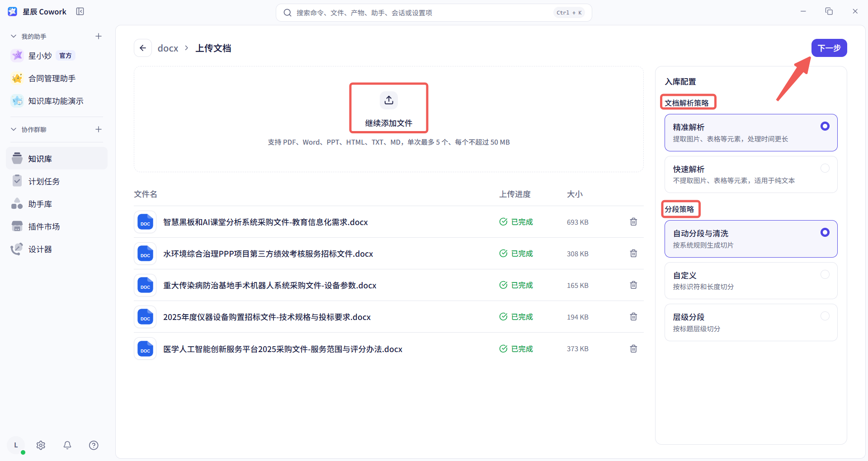Select 层级分段 segmentation option
868x461 pixels.
click(x=751, y=322)
